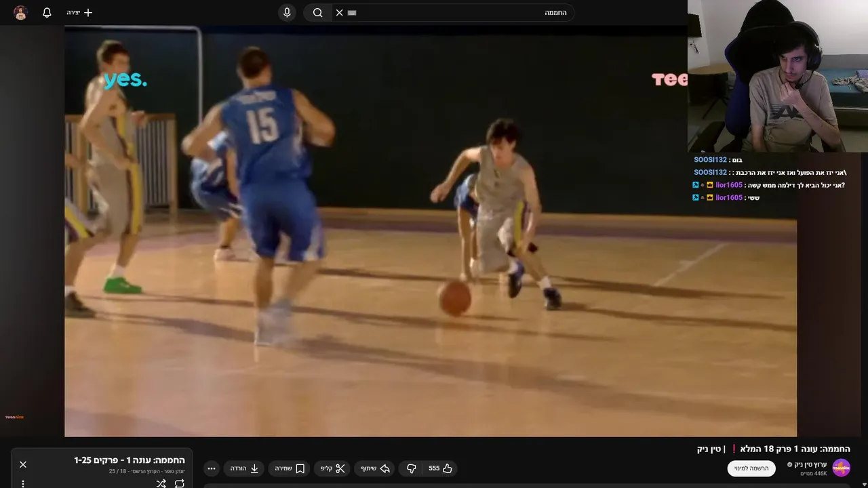
Task: Open the playlist title החממה: עונה 1 - פרקים 1-25
Action: (129, 460)
